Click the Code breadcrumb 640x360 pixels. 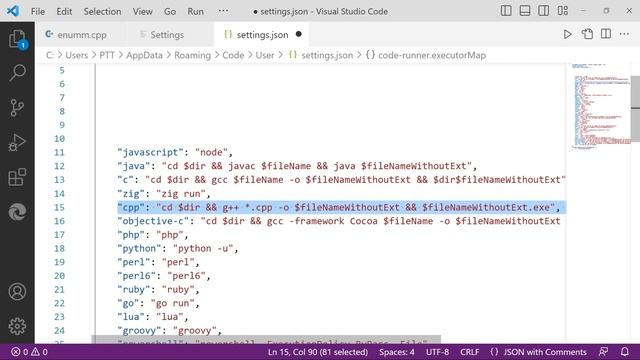[233, 55]
